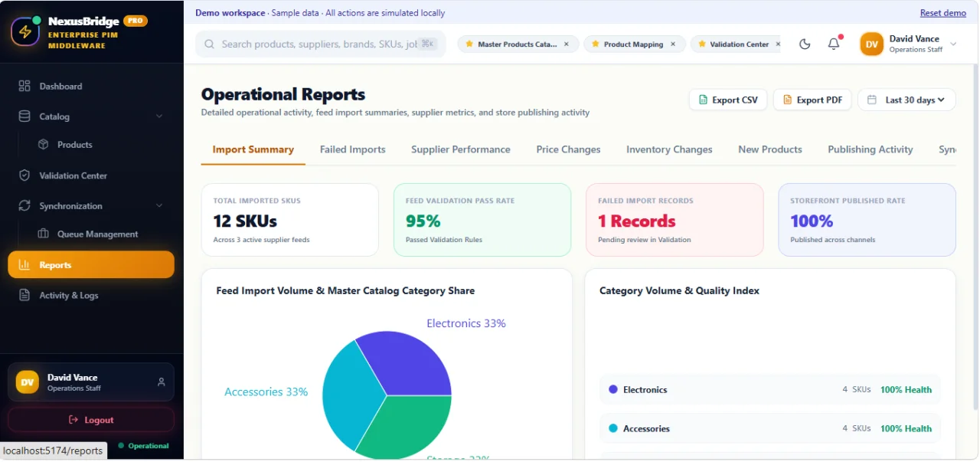Viewport: 980px width, 462px height.
Task: Click the Reports bar chart icon
Action: pos(24,265)
